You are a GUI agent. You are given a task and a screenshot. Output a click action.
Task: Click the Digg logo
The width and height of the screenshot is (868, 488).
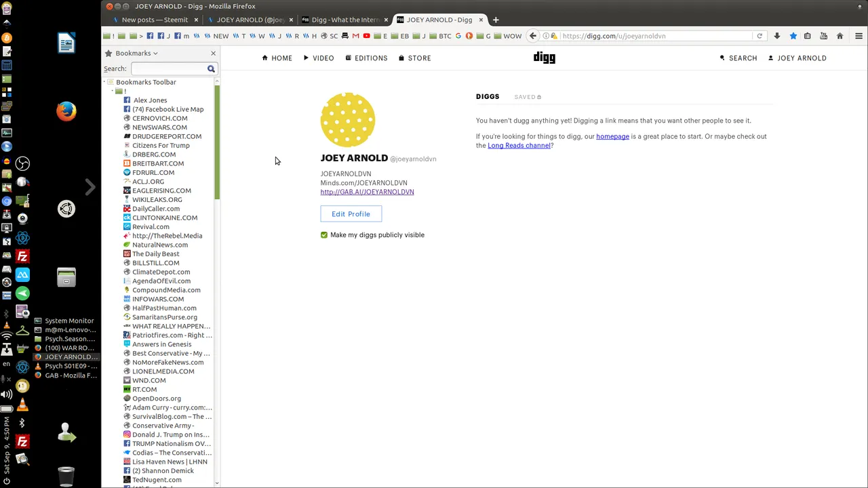click(544, 58)
